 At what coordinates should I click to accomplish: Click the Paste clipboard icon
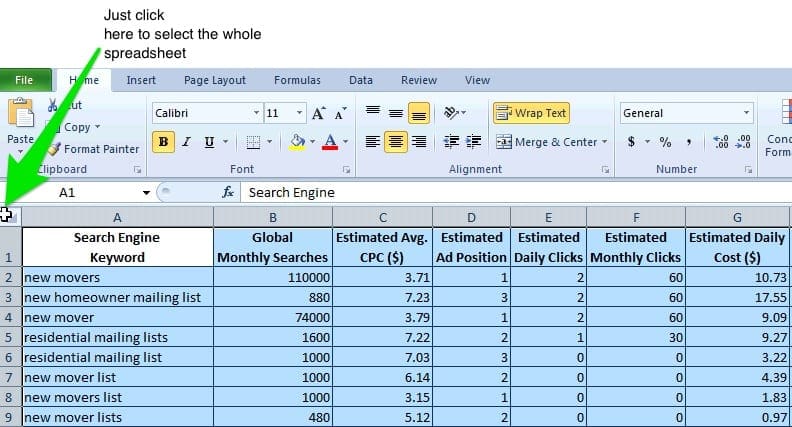pos(20,112)
